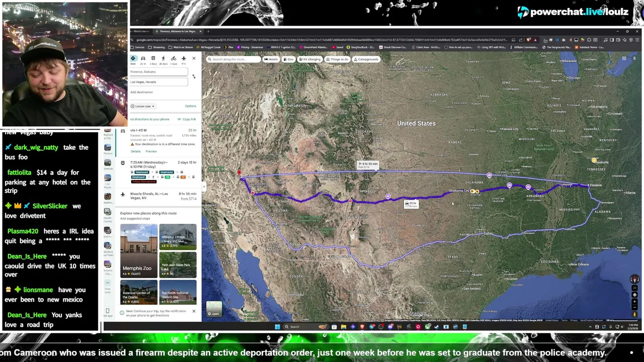Open the Streaming bookmarks folder
Screen dimensions: 644x362
[x=156, y=47]
